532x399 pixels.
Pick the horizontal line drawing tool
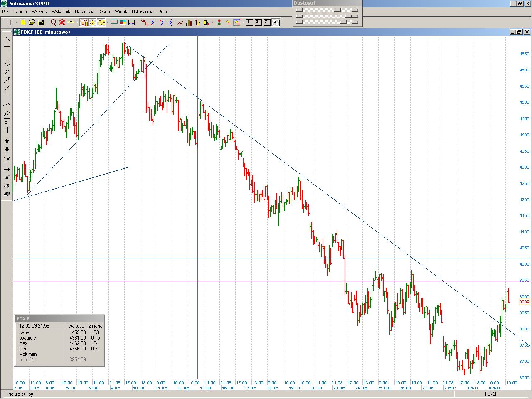pyautogui.click(x=7, y=47)
